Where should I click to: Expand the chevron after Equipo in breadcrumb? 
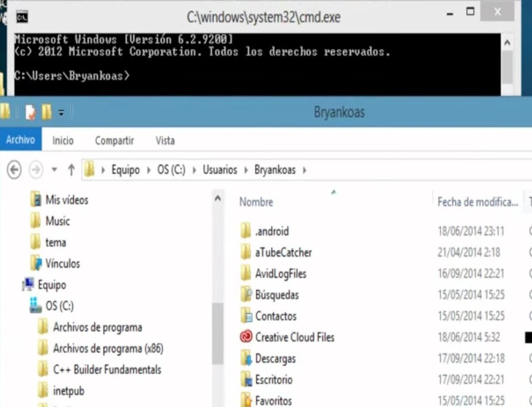click(148, 170)
